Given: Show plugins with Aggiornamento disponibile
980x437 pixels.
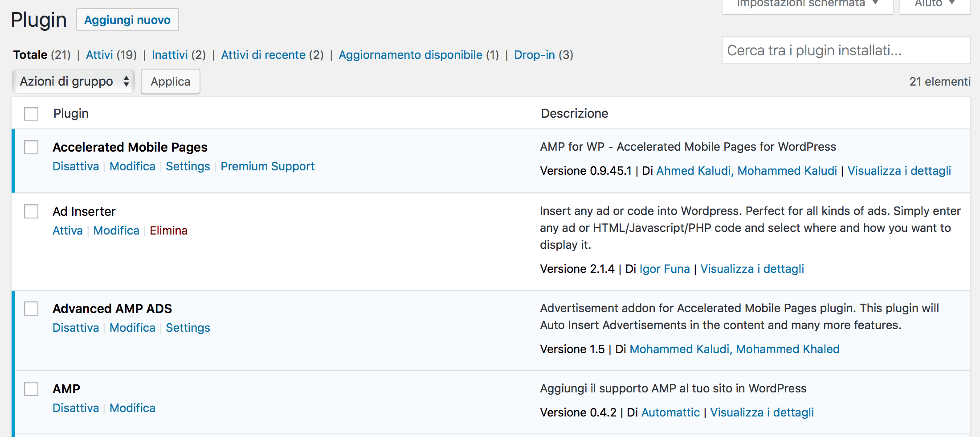Looking at the screenshot, I should coord(410,54).
